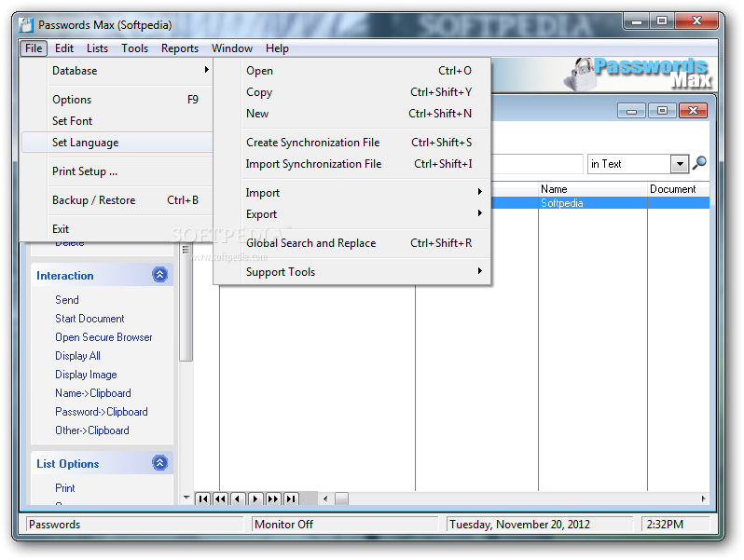This screenshot has height=560, width=744.
Task: Click the sidebar vertical scrollbar thumb
Action: (x=186, y=302)
